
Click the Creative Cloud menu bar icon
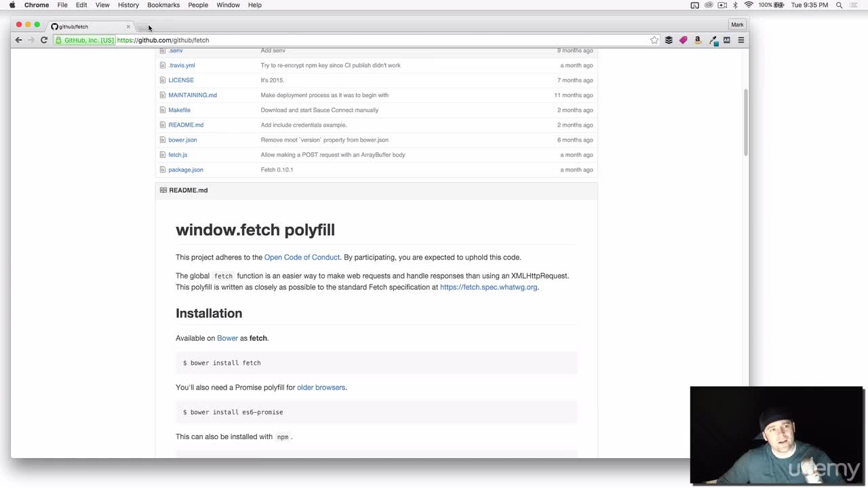tap(709, 5)
